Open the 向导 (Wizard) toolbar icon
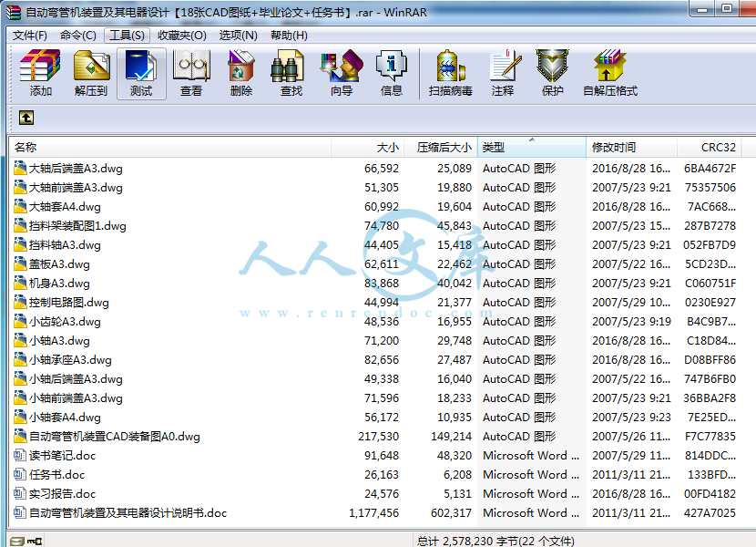 [342, 73]
